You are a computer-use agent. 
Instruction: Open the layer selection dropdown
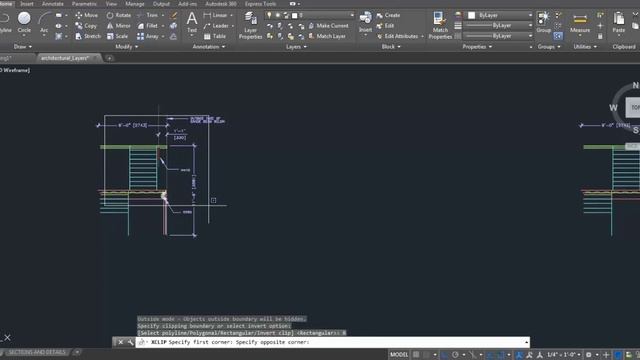click(352, 15)
